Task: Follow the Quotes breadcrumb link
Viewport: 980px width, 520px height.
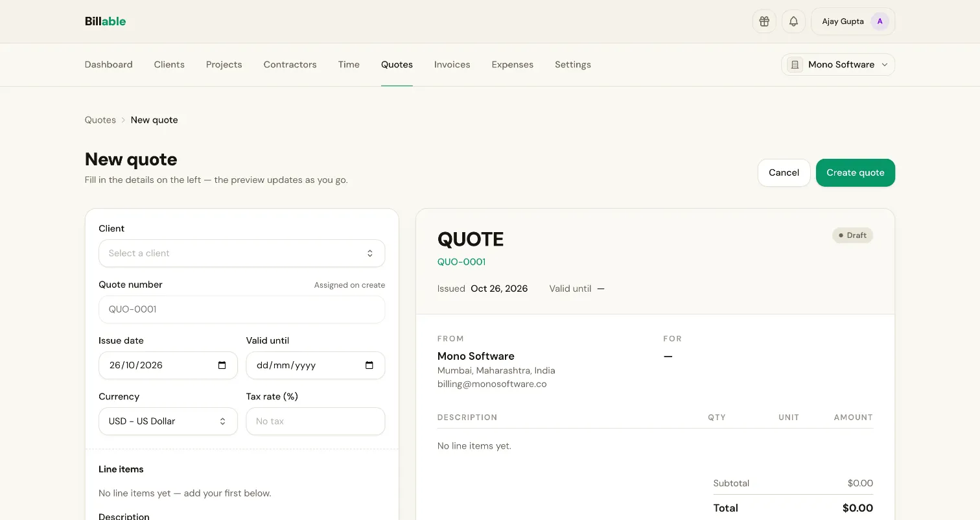Action: [100, 120]
